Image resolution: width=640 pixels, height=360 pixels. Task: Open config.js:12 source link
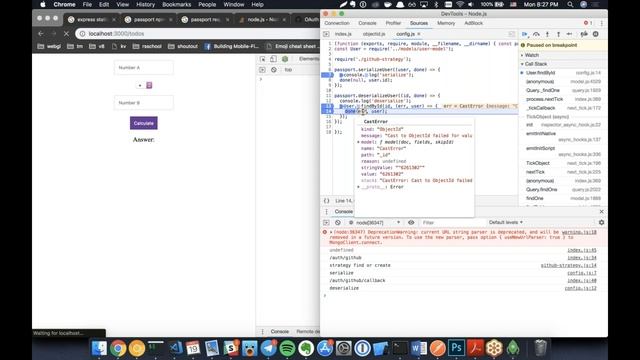point(580,288)
